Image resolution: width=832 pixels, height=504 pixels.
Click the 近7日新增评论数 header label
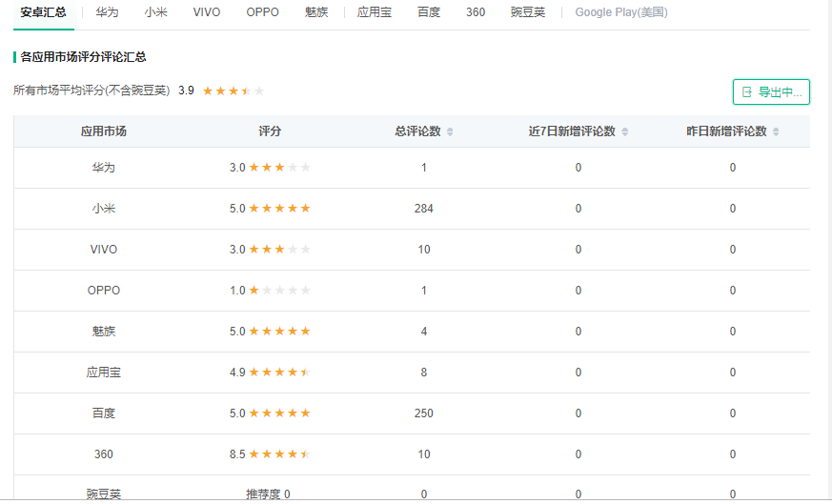coord(572,131)
